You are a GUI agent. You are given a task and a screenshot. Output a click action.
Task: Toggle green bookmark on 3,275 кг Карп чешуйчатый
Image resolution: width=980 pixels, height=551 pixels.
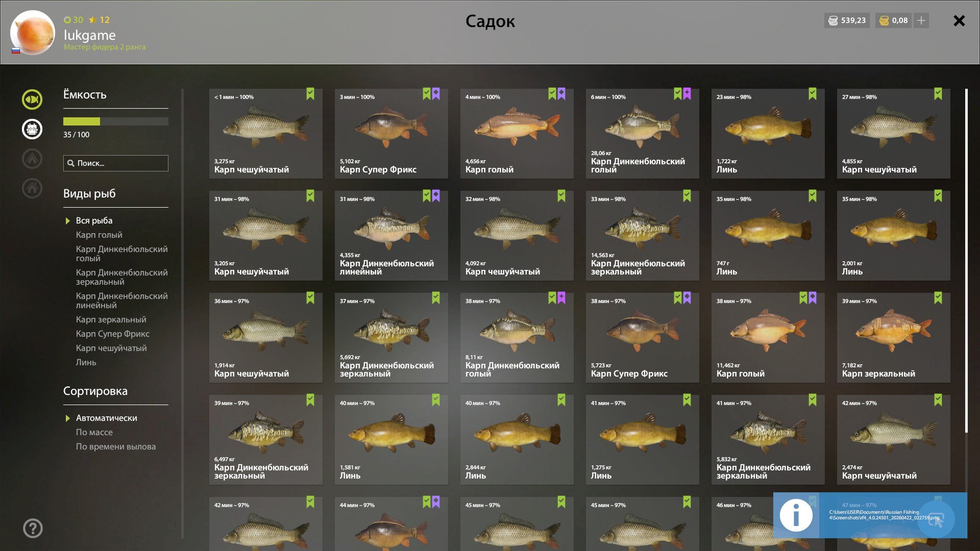pos(310,94)
